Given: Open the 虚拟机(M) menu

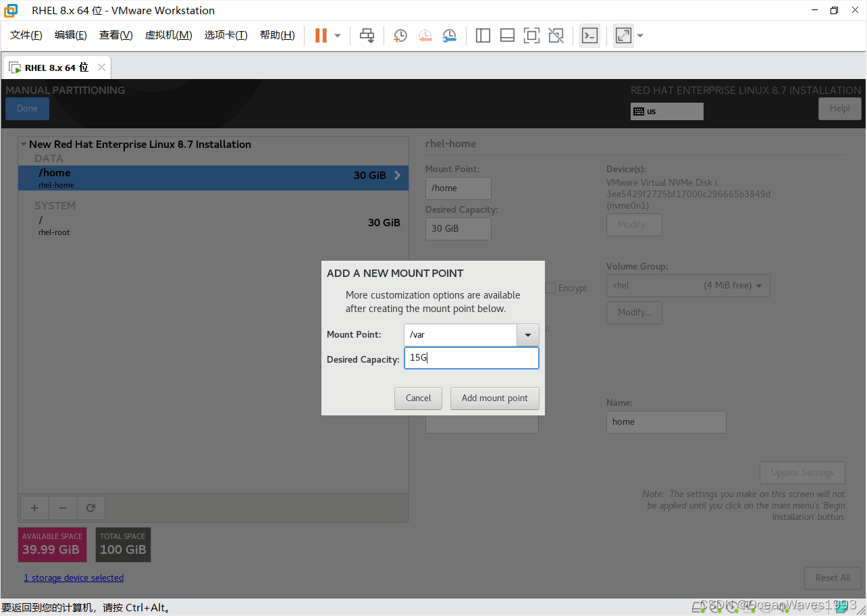Looking at the screenshot, I should [x=169, y=35].
